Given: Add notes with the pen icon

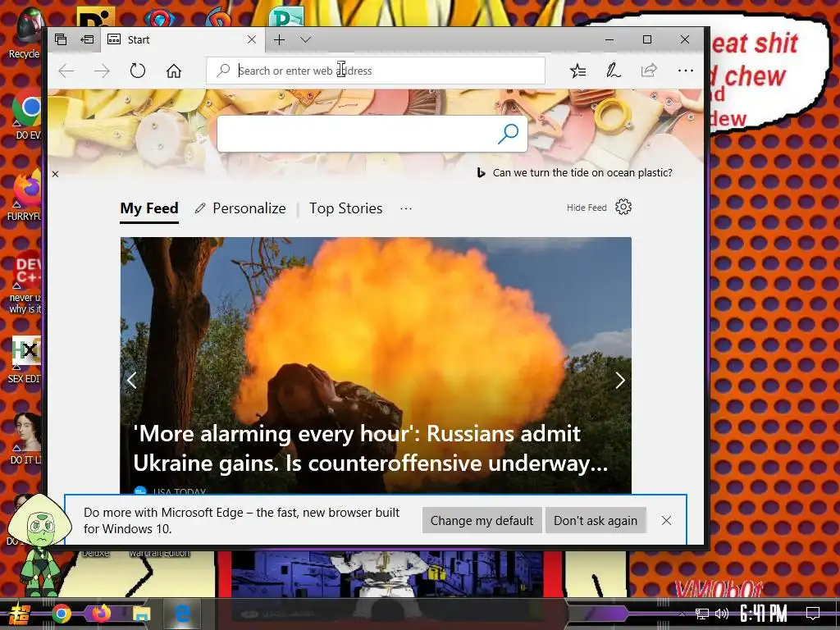Looking at the screenshot, I should [x=614, y=71].
